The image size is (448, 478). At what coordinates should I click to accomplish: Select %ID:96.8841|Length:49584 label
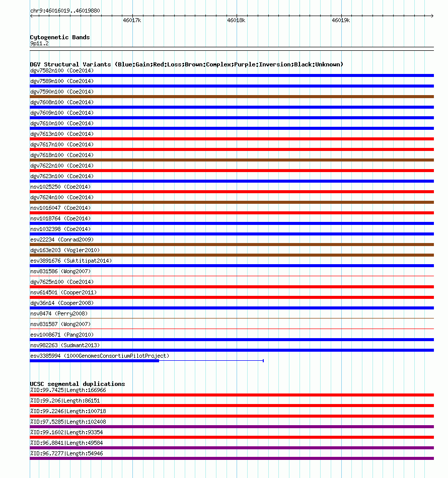(66, 443)
